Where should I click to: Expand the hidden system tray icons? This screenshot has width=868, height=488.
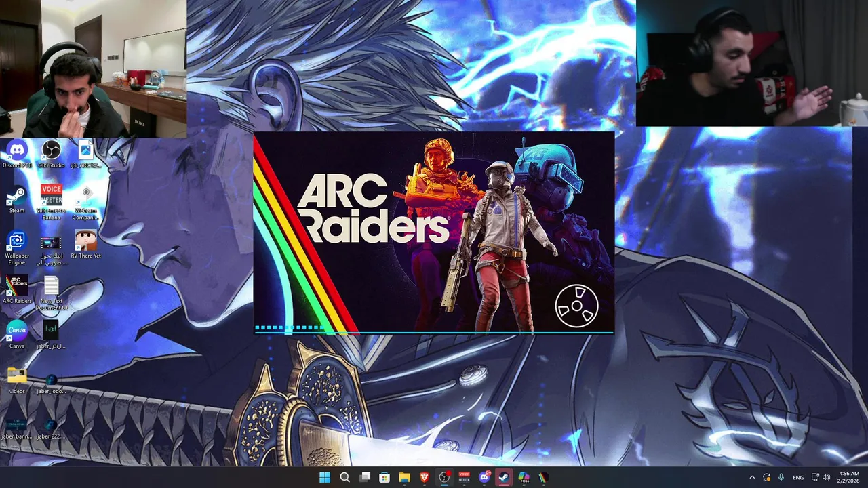[x=751, y=477]
